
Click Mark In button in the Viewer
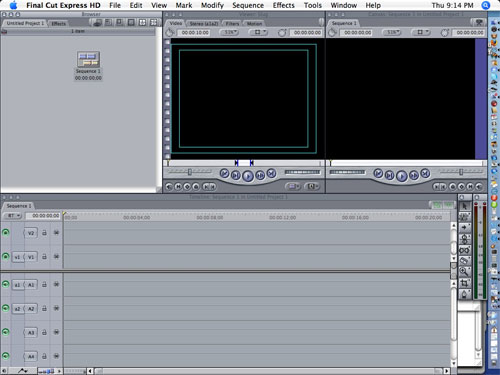(x=206, y=187)
